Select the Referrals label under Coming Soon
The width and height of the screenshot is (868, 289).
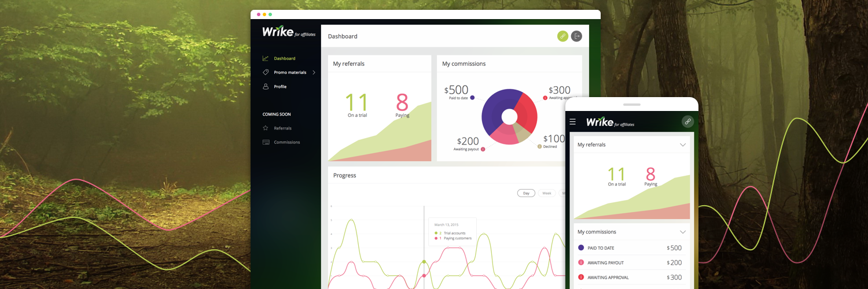282,128
